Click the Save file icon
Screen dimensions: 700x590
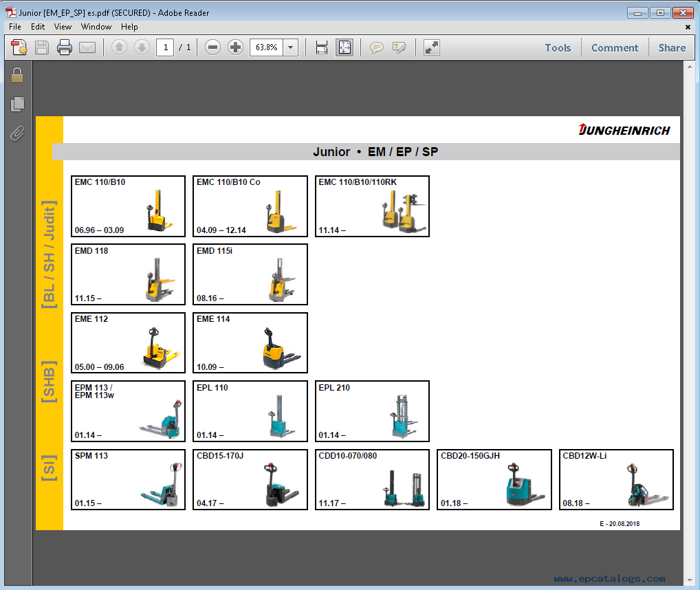click(42, 47)
